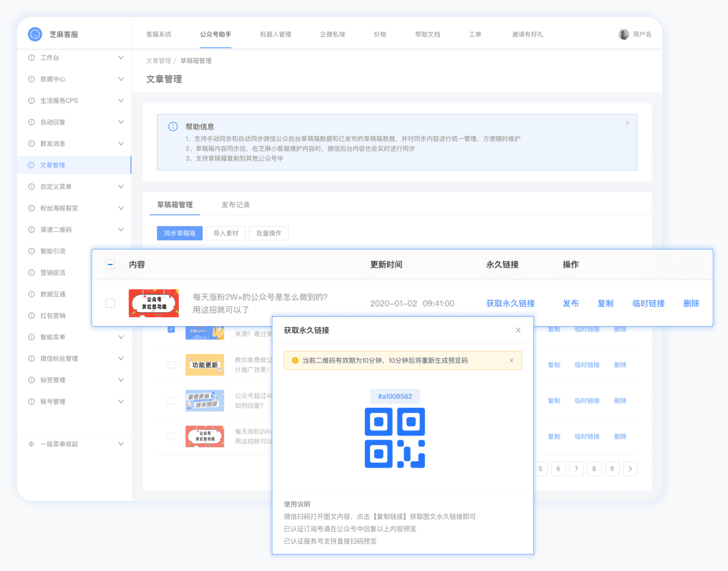Expand the 自定义菜单 menu chevron
The width and height of the screenshot is (728, 571).
tap(121, 186)
